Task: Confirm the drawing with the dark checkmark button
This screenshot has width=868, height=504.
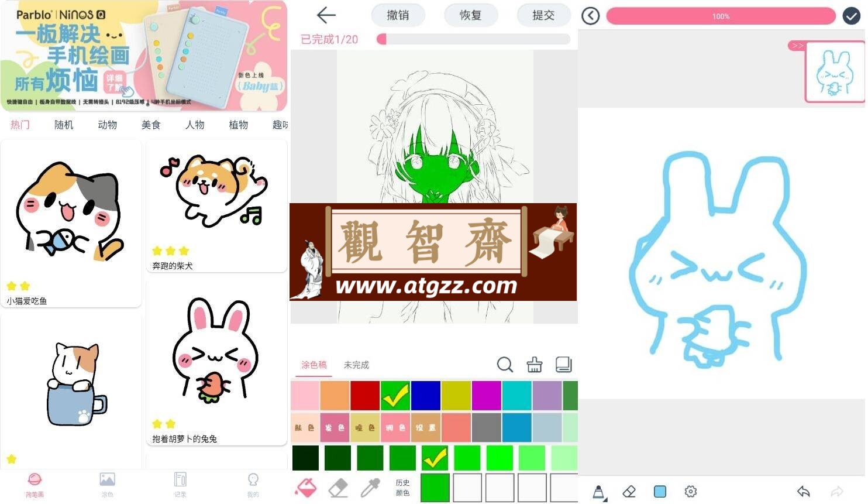Action: tap(851, 16)
